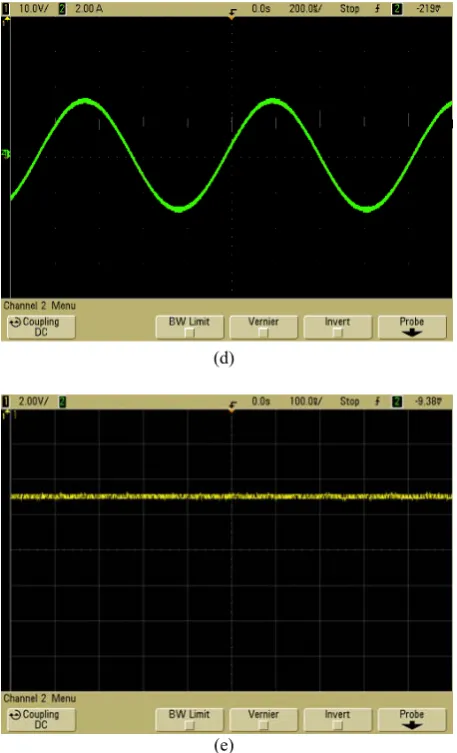Open Probe submenu in scope (e)
Viewport: 457px width, 753px height.
[x=412, y=719]
